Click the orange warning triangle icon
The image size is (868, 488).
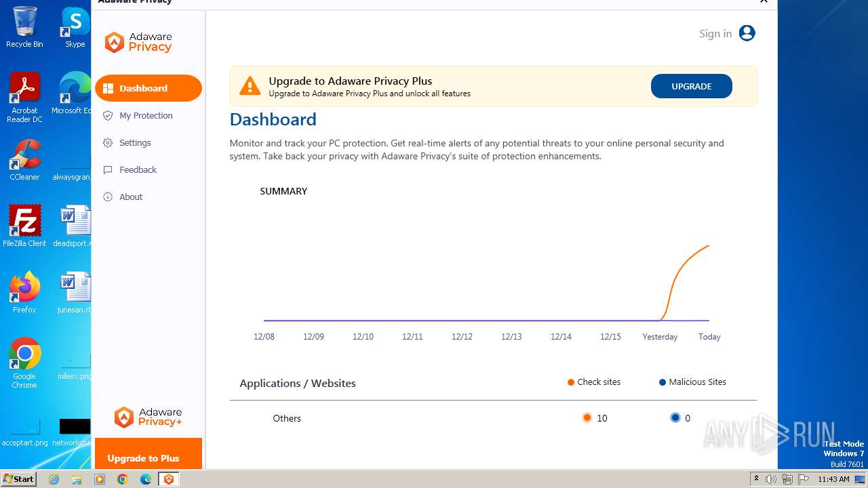tap(250, 85)
